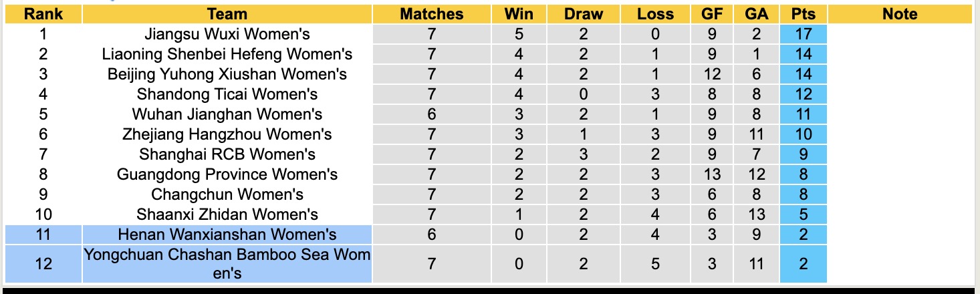
Task: Open Jiangsu Wuxi Women's team
Action: click(x=227, y=34)
